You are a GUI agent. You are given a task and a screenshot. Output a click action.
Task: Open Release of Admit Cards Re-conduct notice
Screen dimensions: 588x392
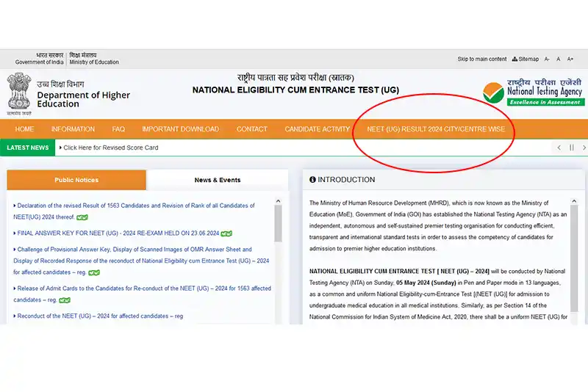pyautogui.click(x=142, y=294)
